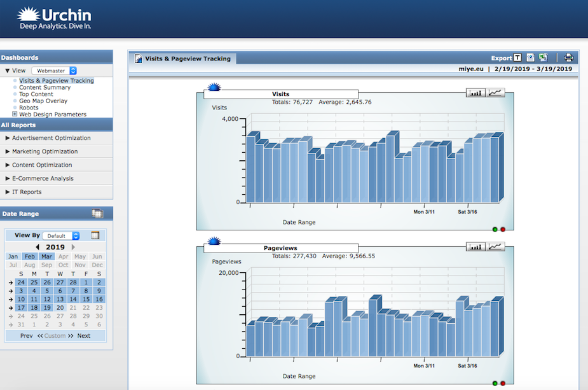Select the Apr month in the calendar

coord(64,256)
